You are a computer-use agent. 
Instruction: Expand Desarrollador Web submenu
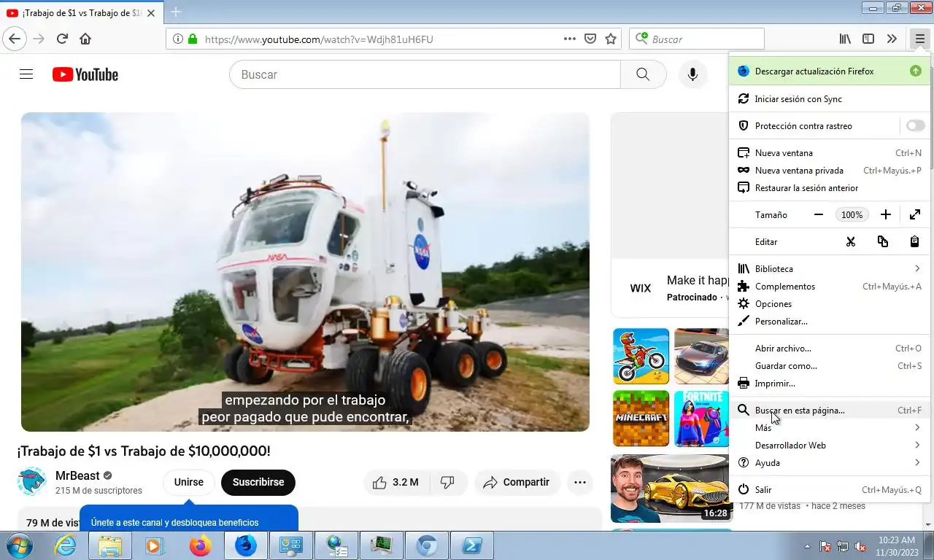click(x=830, y=445)
